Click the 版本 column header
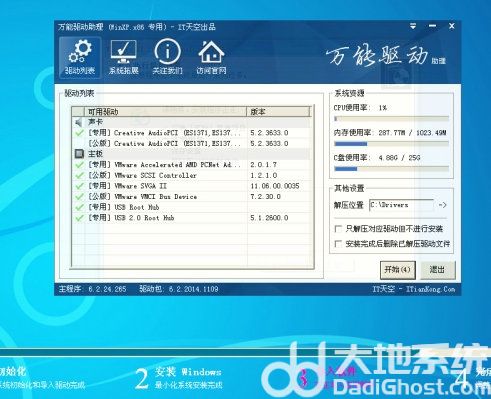Screen dimensions: 491x399 (278, 112)
